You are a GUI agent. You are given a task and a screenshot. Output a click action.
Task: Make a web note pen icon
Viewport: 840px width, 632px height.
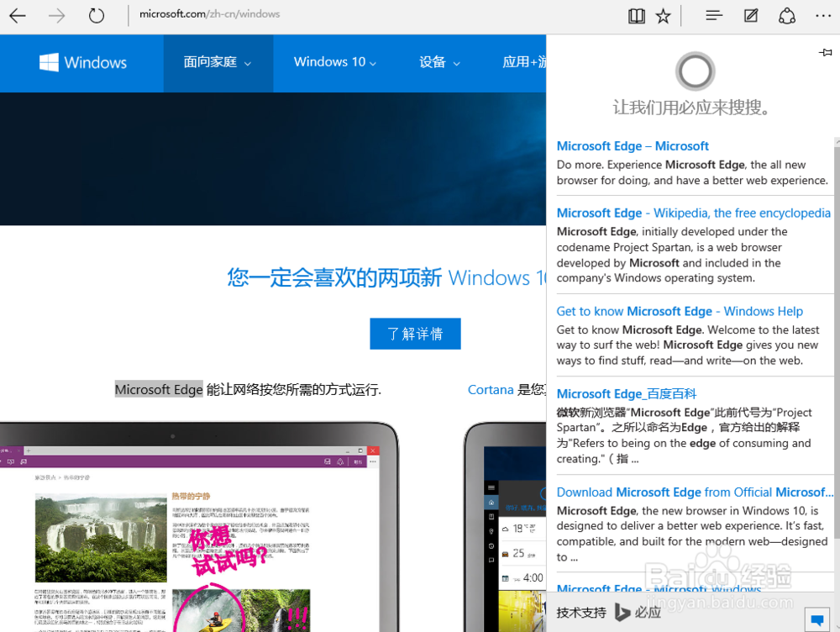tap(751, 15)
